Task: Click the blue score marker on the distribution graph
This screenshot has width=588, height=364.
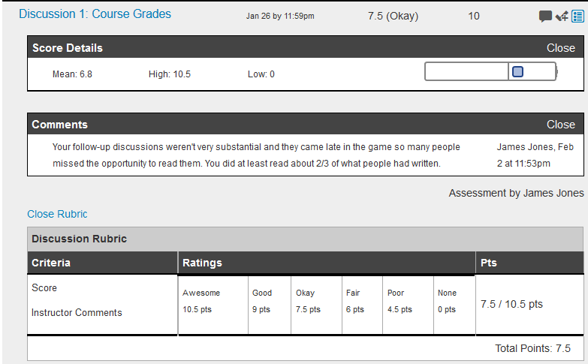Action: 517,72
